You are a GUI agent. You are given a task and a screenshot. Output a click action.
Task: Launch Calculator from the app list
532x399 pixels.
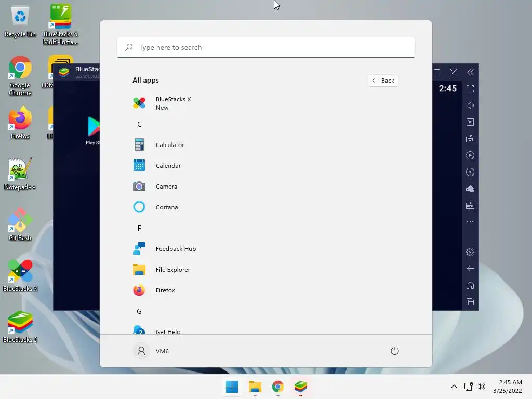(265, 145)
